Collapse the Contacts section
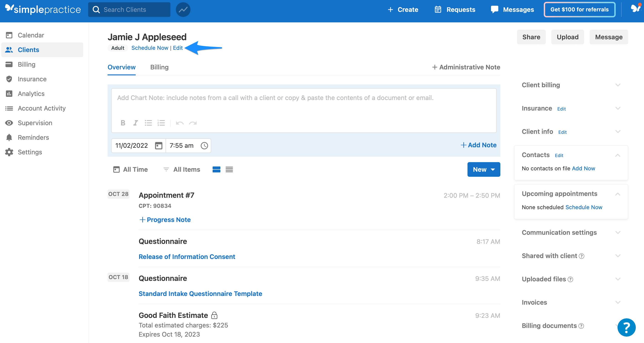This screenshot has width=644, height=343. [x=618, y=155]
